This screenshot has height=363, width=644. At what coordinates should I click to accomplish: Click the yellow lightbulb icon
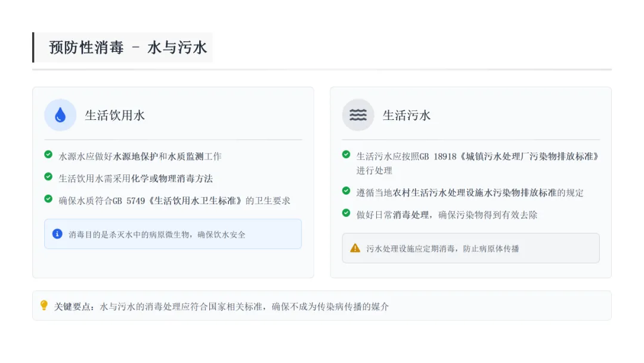click(x=44, y=306)
